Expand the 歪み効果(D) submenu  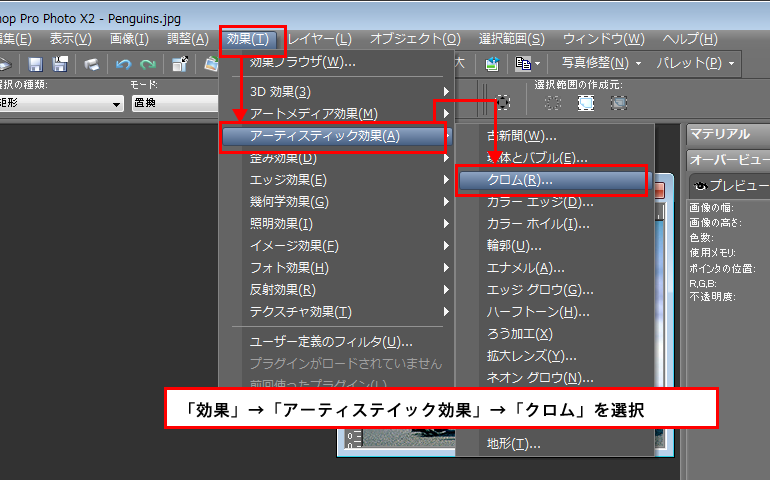click(x=336, y=158)
